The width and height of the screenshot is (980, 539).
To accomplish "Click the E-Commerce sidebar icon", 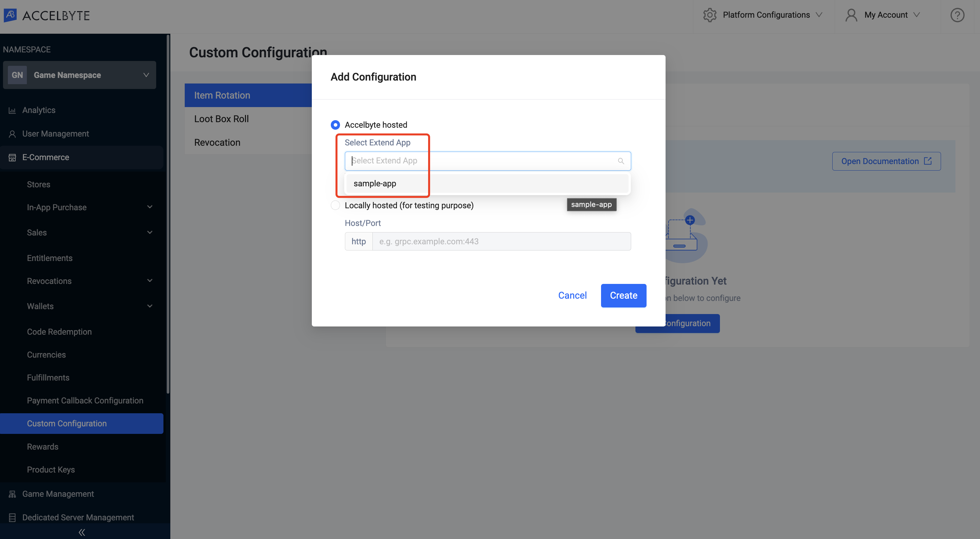I will tap(13, 157).
